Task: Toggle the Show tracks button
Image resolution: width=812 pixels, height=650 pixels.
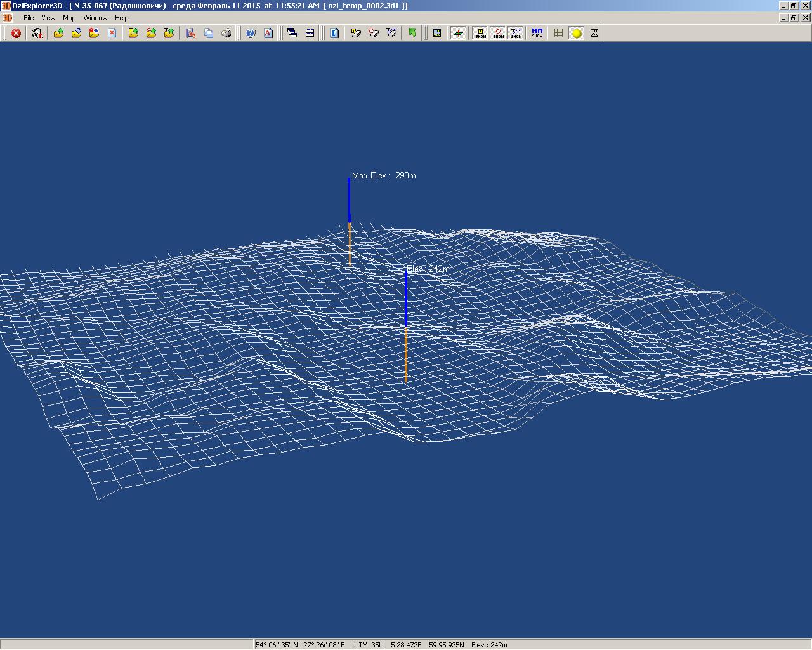Action: tap(516, 33)
